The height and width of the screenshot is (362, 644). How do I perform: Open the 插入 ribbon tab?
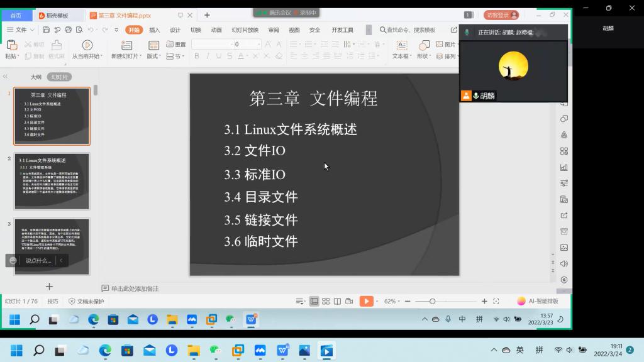pyautogui.click(x=154, y=30)
